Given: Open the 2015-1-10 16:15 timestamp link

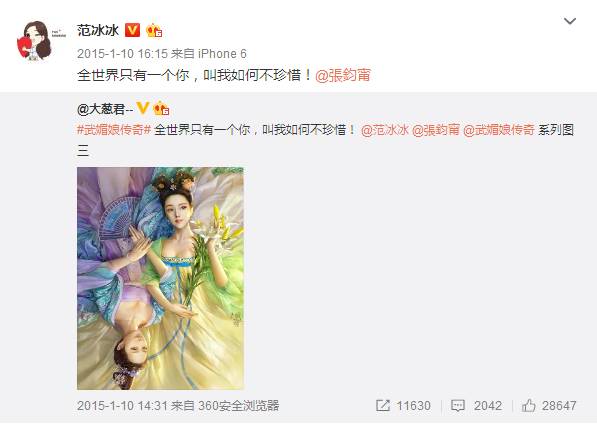Looking at the screenshot, I should 121,54.
